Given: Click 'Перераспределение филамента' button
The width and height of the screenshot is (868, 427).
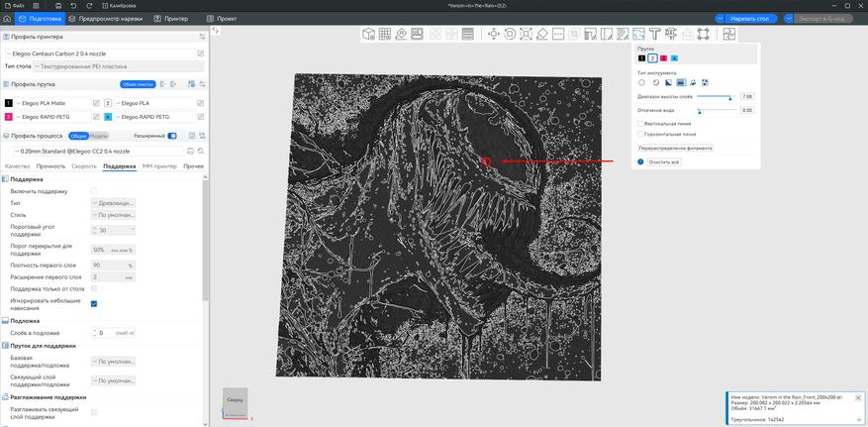Looking at the screenshot, I should (x=675, y=149).
